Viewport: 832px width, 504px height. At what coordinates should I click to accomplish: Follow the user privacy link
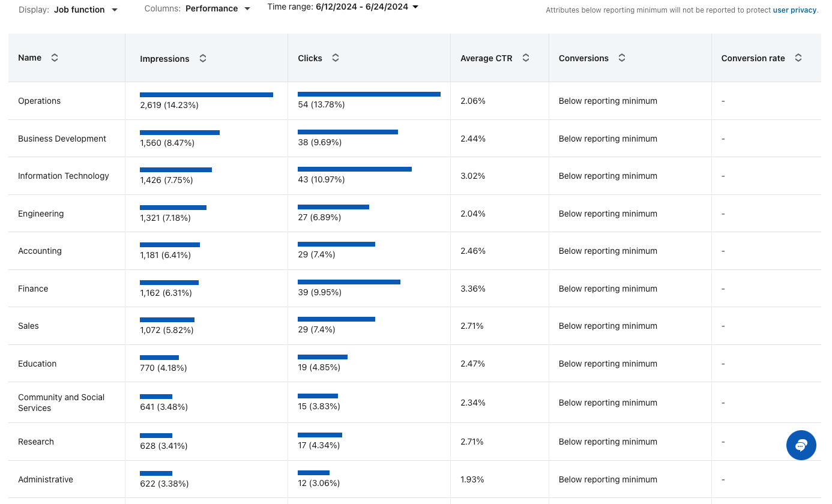[795, 10]
